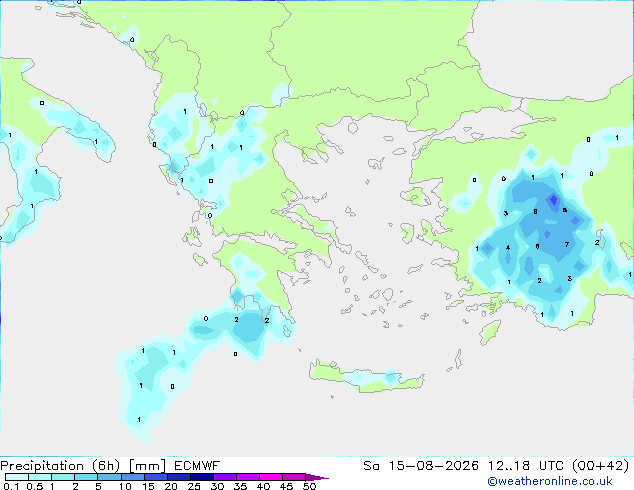Click the '[mm]' unit label

[147, 466]
